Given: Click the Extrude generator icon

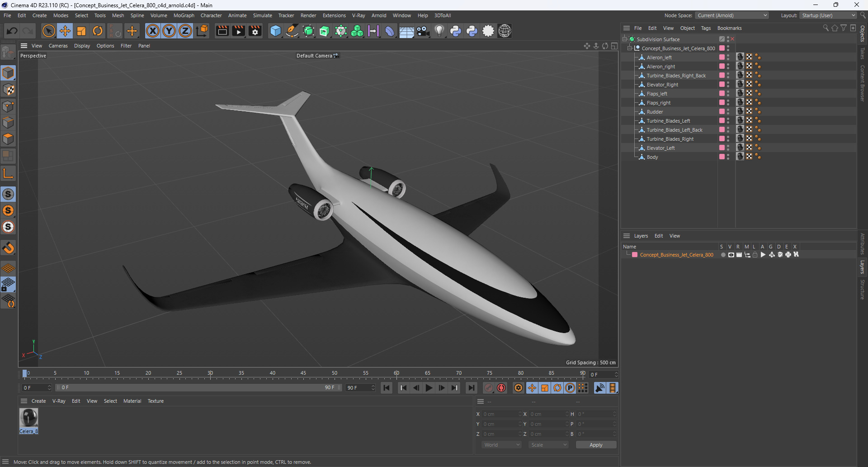Looking at the screenshot, I should point(325,31).
